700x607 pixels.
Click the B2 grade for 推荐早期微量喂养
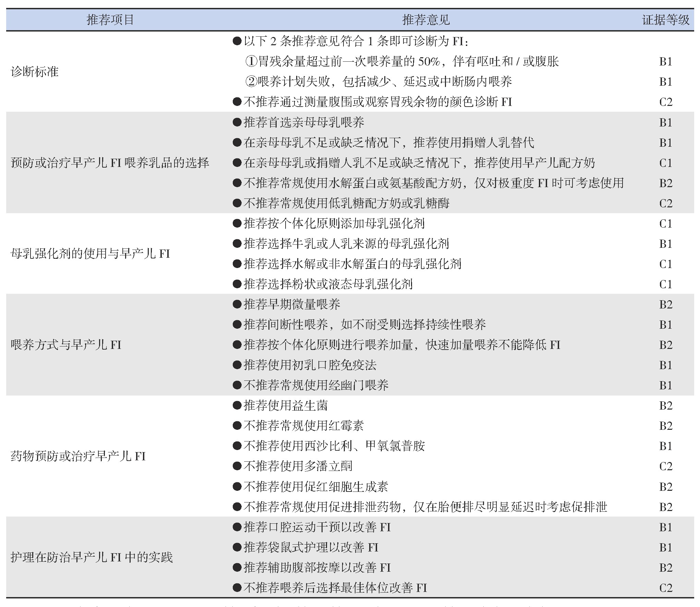666,305
